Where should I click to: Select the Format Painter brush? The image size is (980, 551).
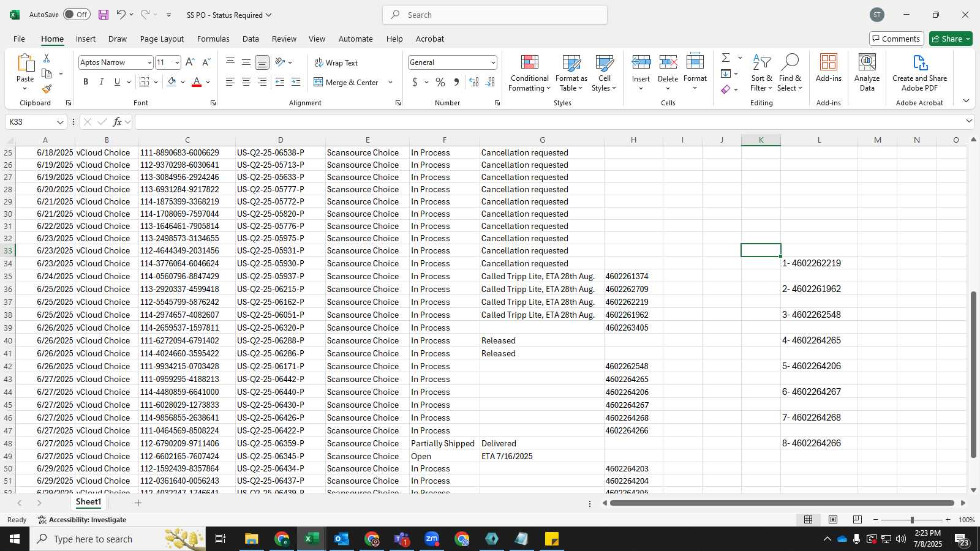[47, 89]
